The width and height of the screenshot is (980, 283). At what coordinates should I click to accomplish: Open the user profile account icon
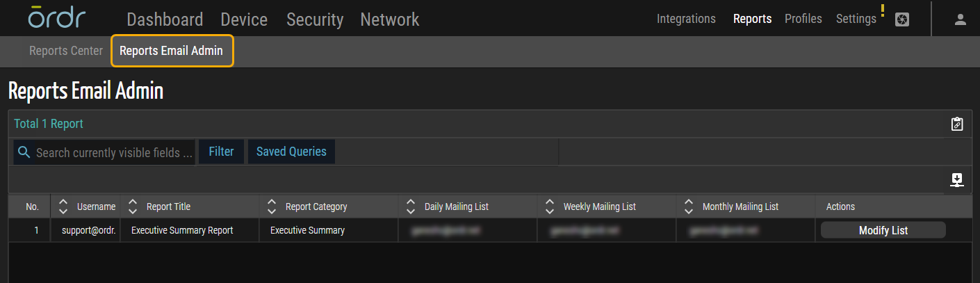(961, 19)
